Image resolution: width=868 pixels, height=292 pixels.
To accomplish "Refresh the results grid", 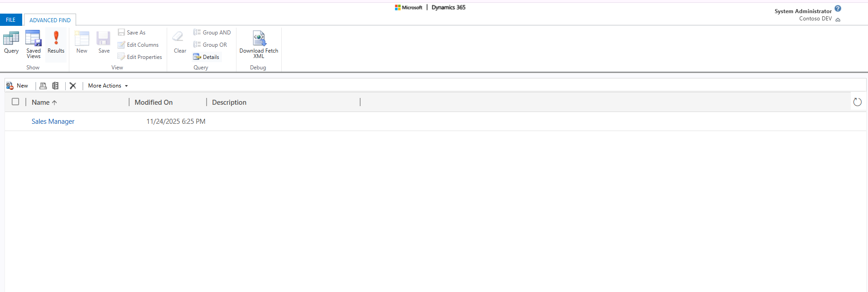I will 857,102.
